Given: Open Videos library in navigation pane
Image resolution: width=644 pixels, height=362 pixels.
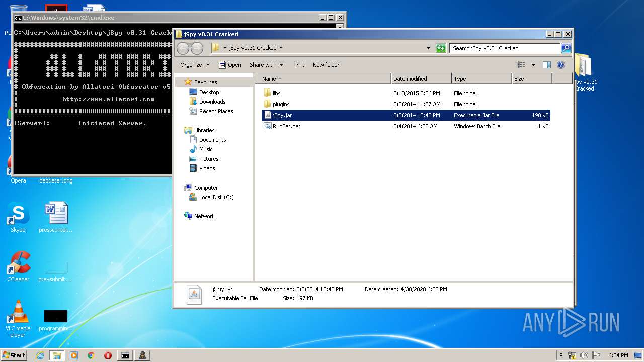Looking at the screenshot, I should click(x=207, y=168).
